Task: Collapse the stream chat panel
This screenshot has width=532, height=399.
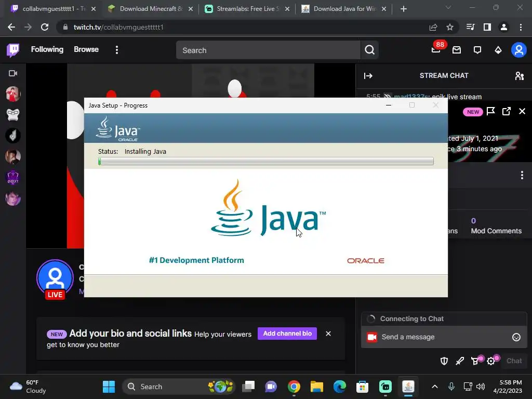Action: pos(368,76)
